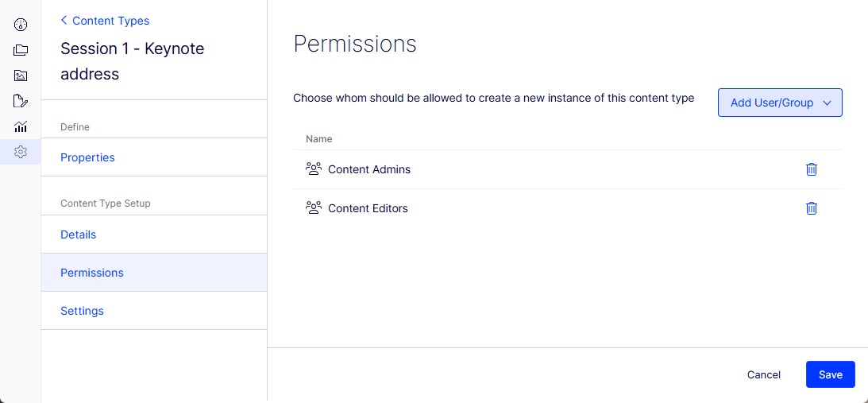Click the Content Admins group icon
Viewport: 868px width, 403px height.
[314, 169]
